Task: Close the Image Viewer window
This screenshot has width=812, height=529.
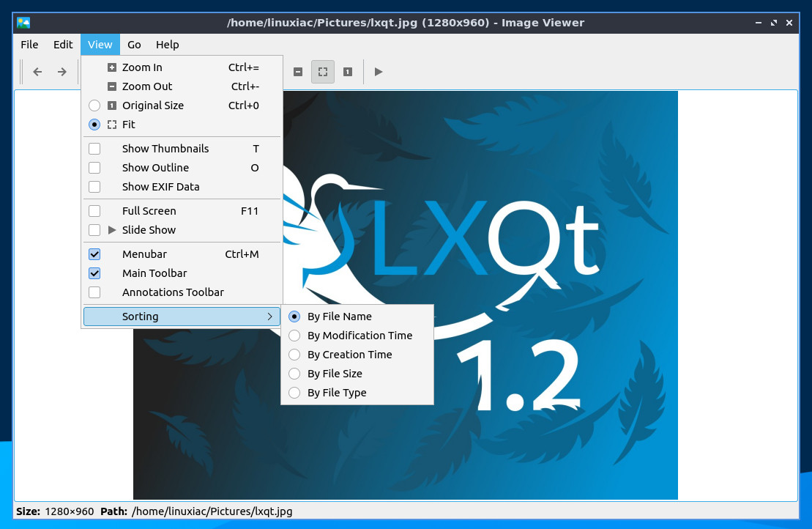Action: coord(789,23)
